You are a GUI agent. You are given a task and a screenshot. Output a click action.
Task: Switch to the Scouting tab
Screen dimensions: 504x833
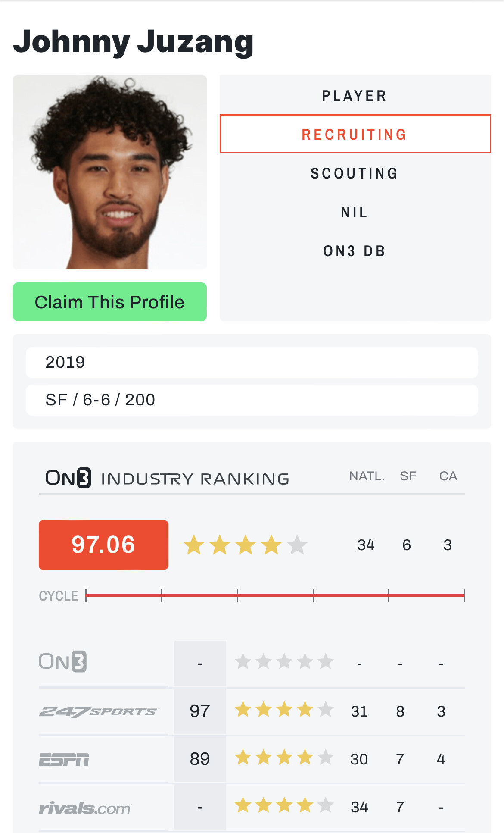[x=355, y=173]
